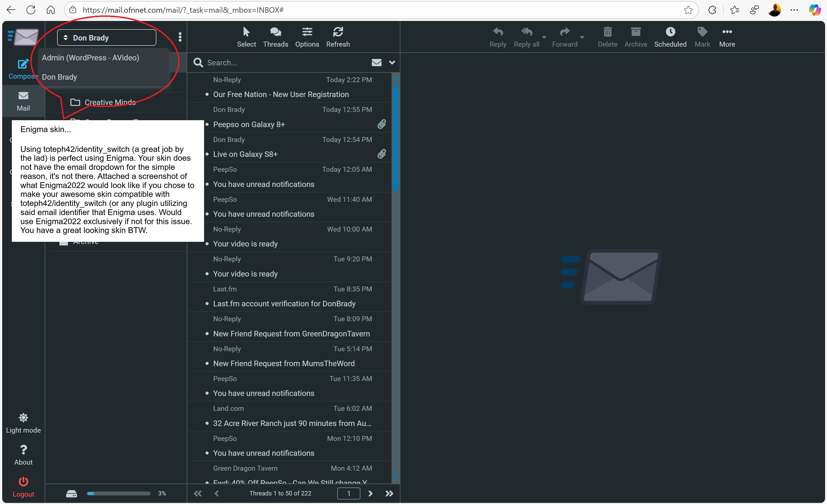Expand search options chevron
The image size is (827, 504).
coord(392,63)
